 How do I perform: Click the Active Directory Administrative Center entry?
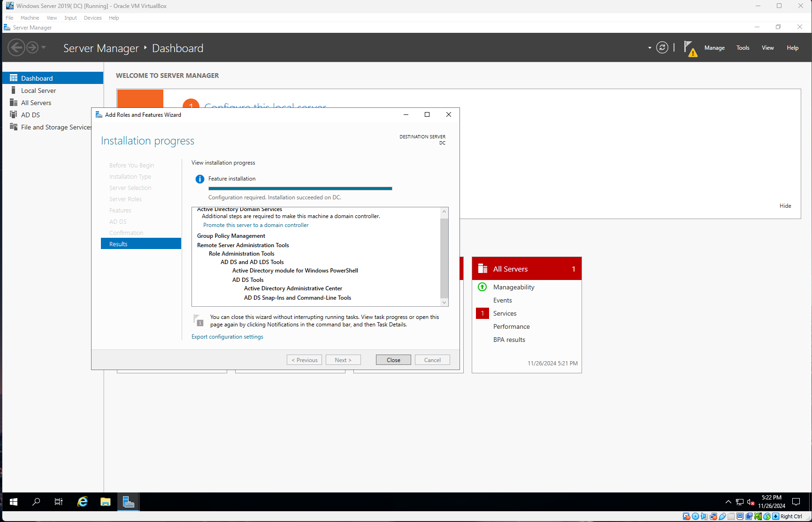pos(293,288)
